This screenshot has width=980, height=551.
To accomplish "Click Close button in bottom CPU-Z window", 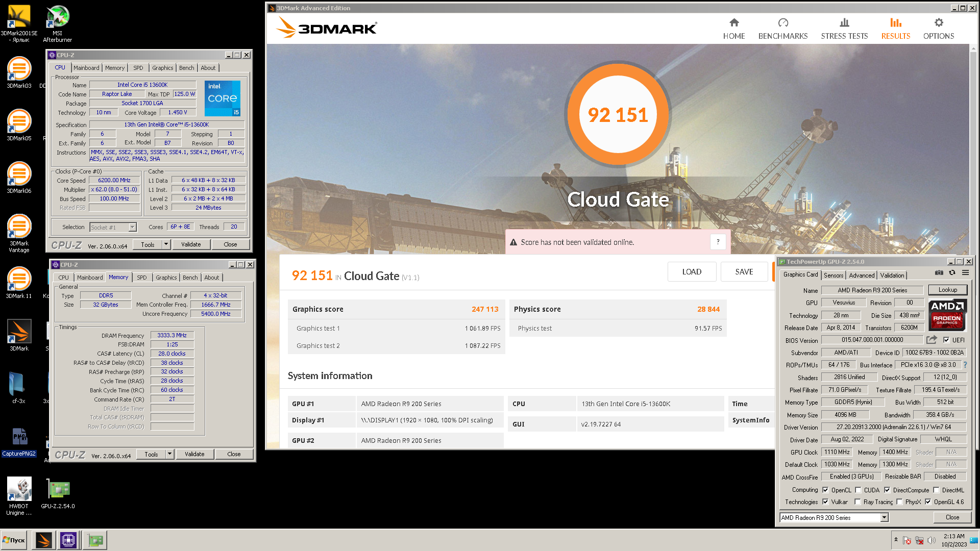I will (234, 454).
